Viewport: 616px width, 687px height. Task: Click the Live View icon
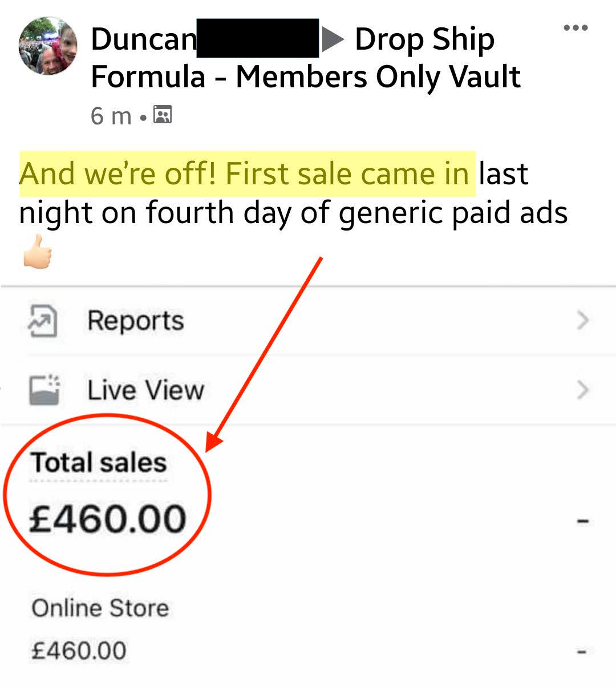point(44,390)
